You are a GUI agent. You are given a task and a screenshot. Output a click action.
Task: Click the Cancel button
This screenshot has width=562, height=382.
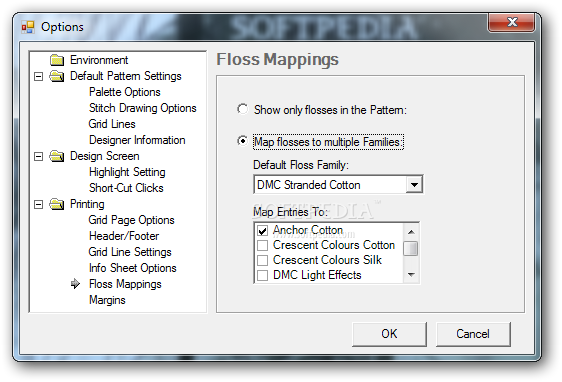(473, 334)
